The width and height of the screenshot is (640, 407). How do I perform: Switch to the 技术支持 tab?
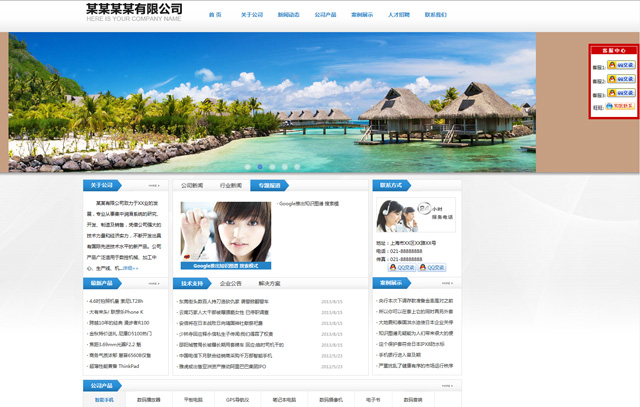192,283
